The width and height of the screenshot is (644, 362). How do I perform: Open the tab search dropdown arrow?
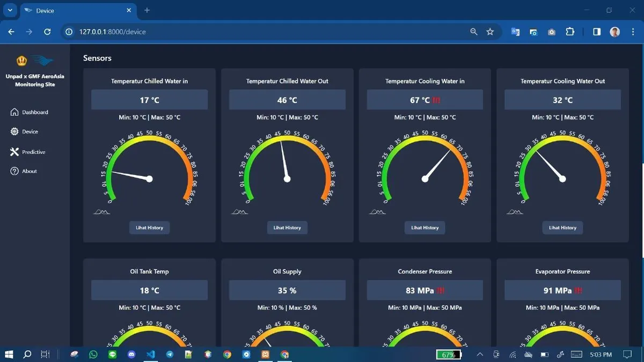pos(10,10)
